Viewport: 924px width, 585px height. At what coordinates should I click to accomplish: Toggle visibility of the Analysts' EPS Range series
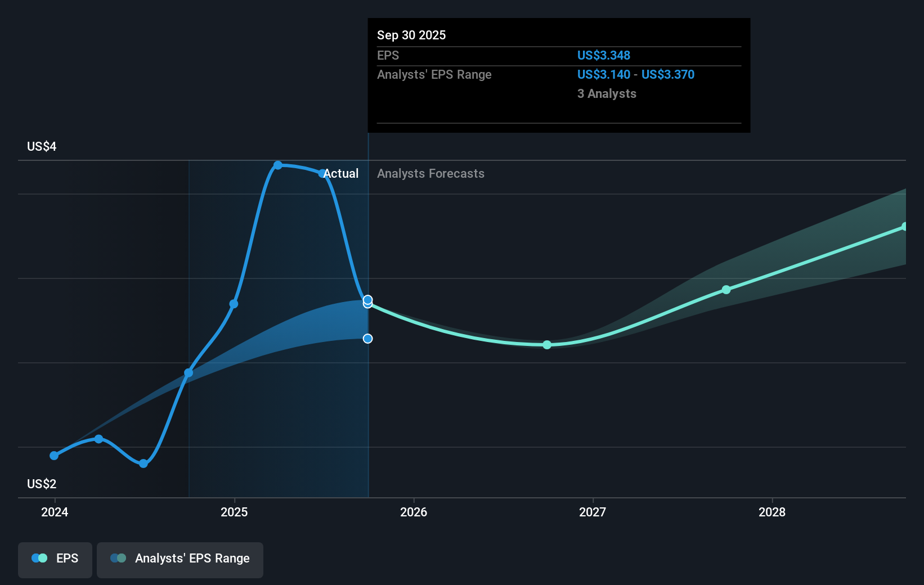click(180, 560)
